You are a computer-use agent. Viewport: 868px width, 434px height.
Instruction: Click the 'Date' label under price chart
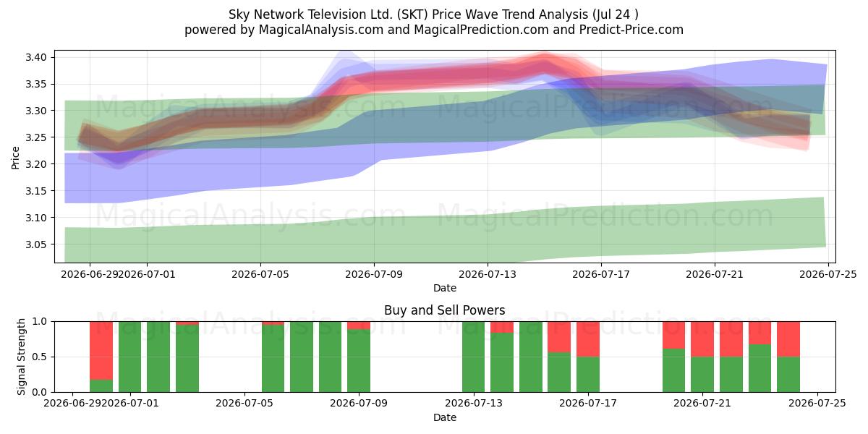tap(445, 288)
